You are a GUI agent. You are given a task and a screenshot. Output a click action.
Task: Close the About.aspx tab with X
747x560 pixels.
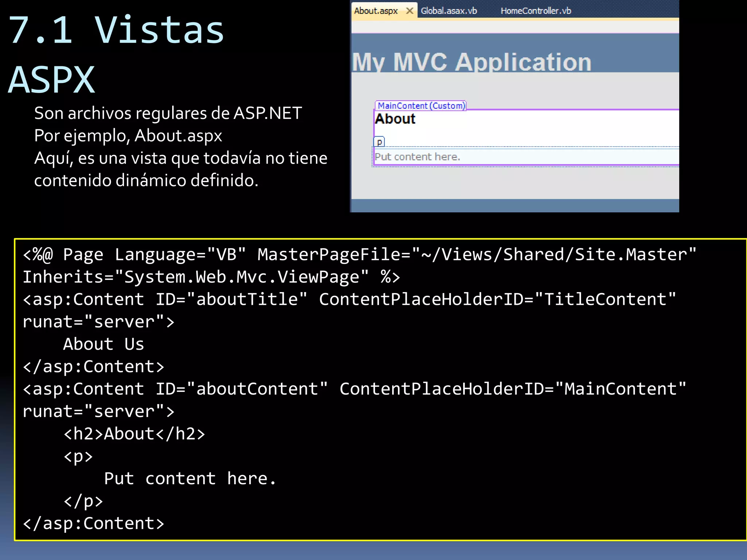click(x=410, y=11)
